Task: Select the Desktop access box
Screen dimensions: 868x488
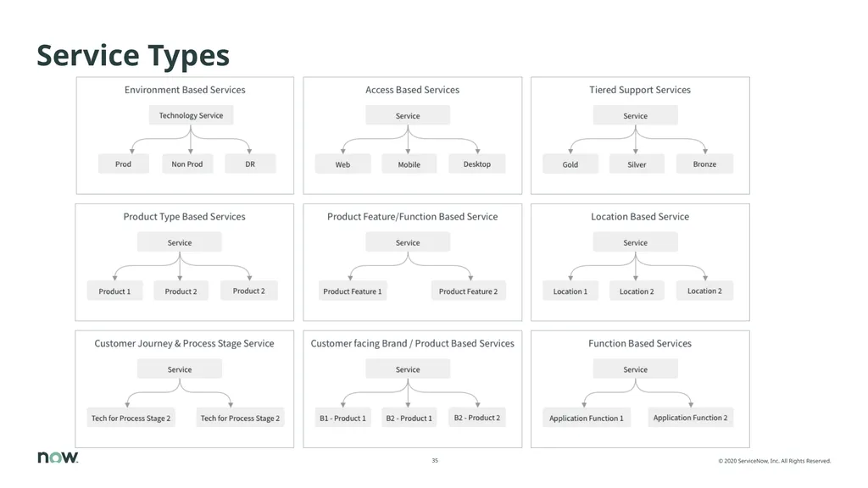Action: pos(477,164)
